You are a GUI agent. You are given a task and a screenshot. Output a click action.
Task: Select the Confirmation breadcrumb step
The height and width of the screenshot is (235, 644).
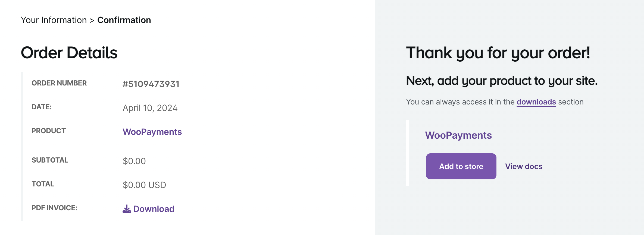click(124, 20)
